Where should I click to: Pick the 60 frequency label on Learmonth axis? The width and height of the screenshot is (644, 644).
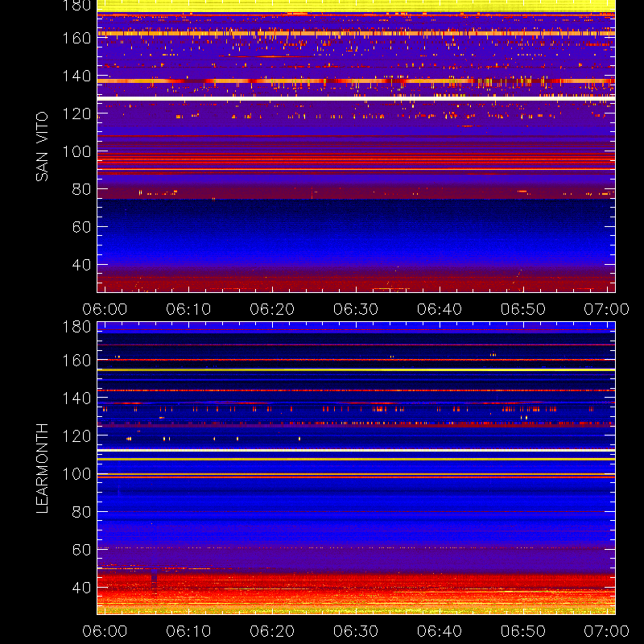[81, 550]
